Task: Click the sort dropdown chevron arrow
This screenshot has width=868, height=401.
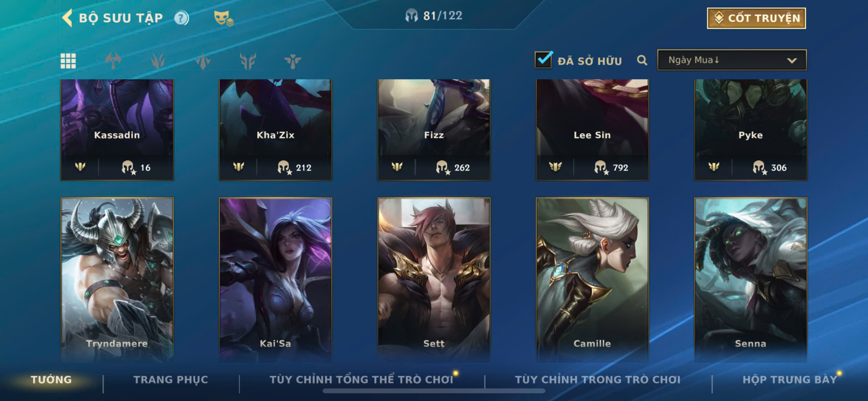Action: [791, 61]
